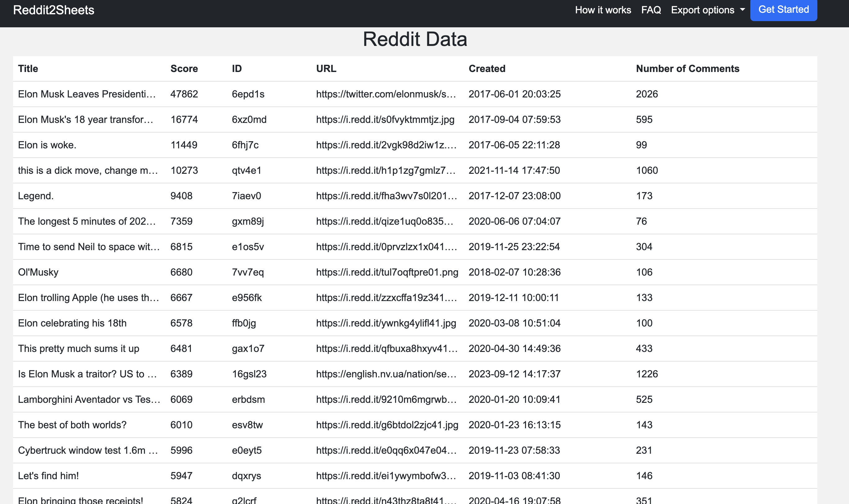Click the date 2019-11-03 08:41:30
The width and height of the screenshot is (849, 504).
click(x=514, y=476)
